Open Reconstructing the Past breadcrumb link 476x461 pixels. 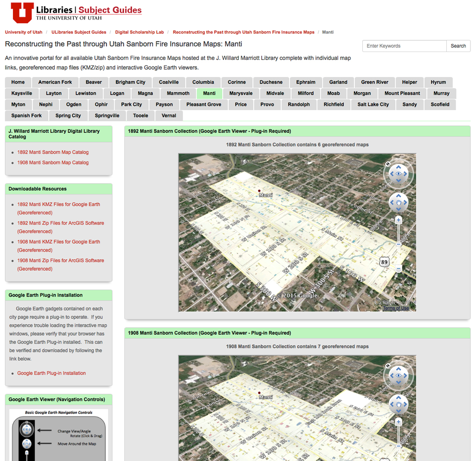(244, 32)
